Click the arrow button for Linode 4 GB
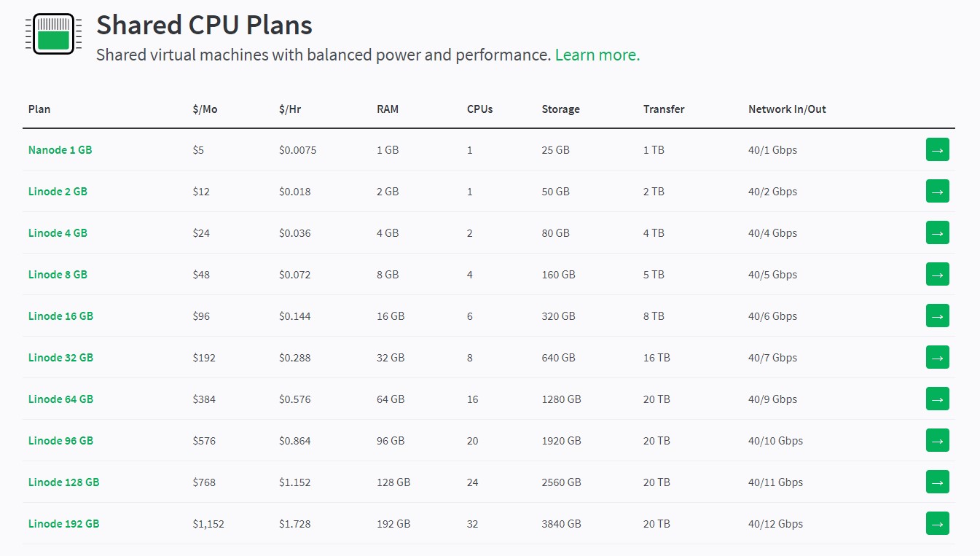 [x=937, y=232]
